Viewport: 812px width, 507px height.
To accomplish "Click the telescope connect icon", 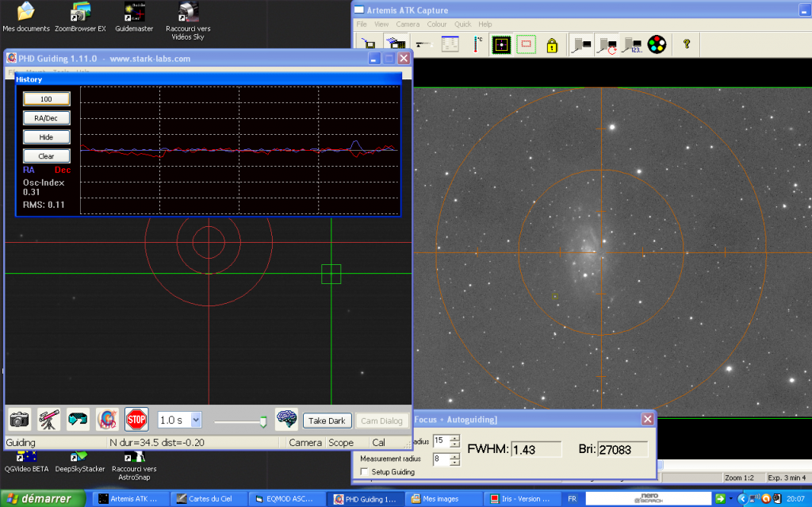I will click(x=49, y=419).
